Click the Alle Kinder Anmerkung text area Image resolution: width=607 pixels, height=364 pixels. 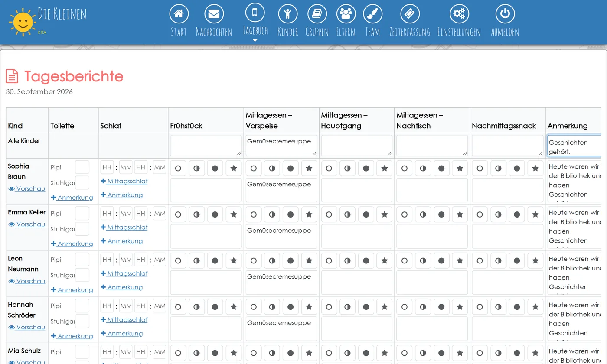point(574,146)
